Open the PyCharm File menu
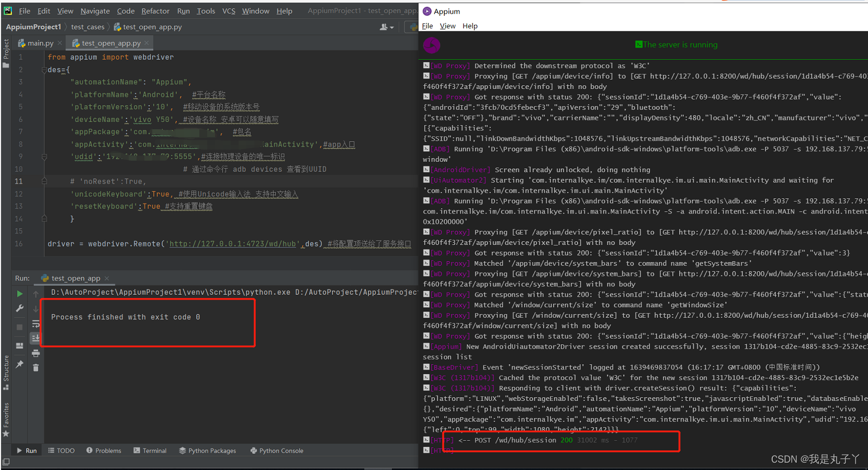 coord(25,11)
